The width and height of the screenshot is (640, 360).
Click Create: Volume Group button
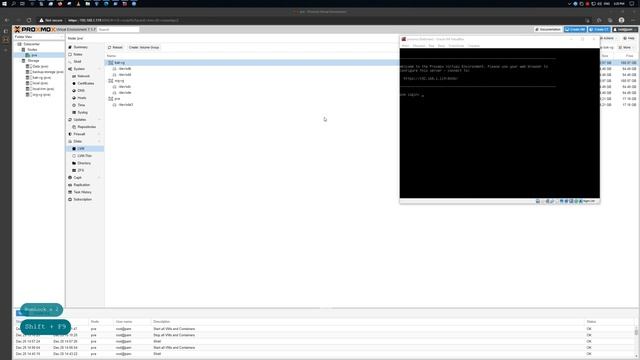144,47
